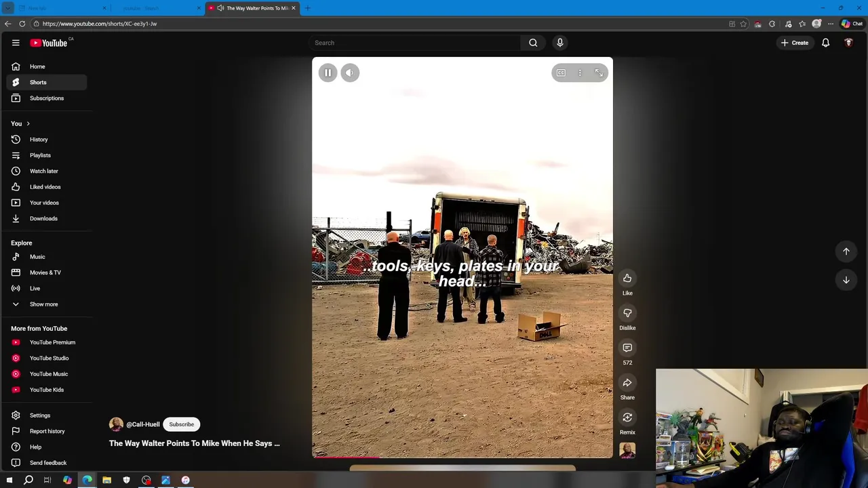Like this Short

(627, 278)
